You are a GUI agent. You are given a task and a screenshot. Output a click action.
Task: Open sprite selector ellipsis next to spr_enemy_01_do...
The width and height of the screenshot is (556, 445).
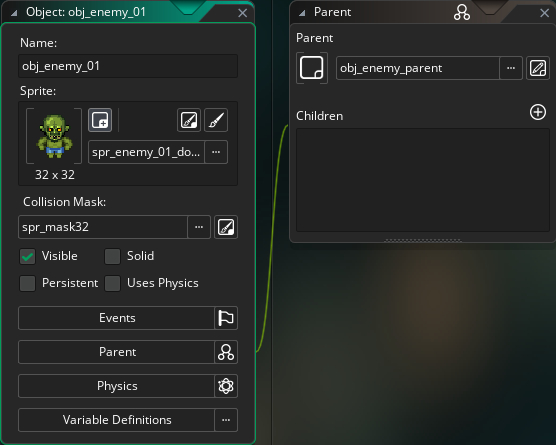216,152
